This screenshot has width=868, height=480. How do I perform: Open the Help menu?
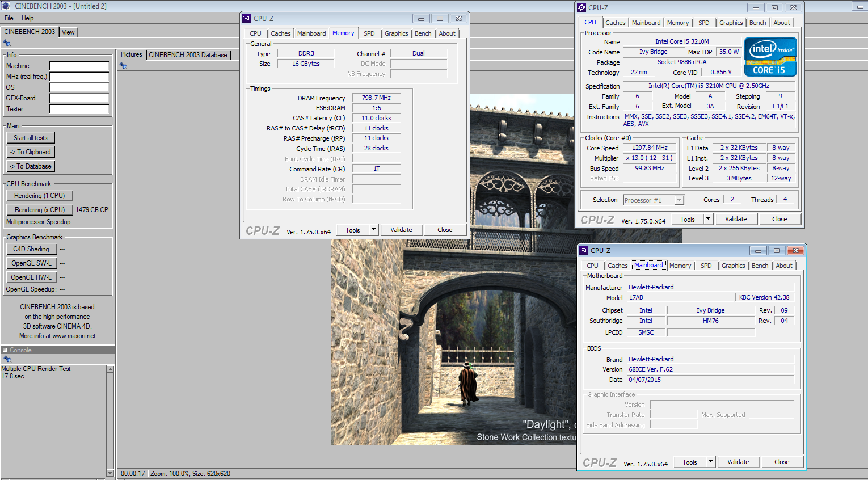(x=27, y=18)
